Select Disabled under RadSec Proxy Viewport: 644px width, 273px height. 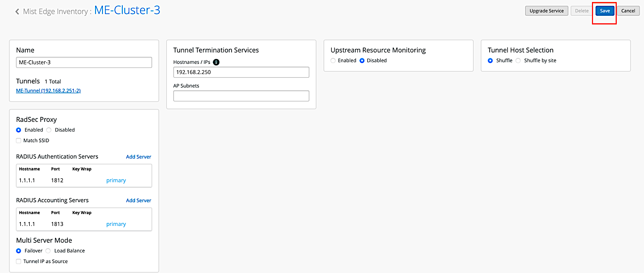(49, 130)
